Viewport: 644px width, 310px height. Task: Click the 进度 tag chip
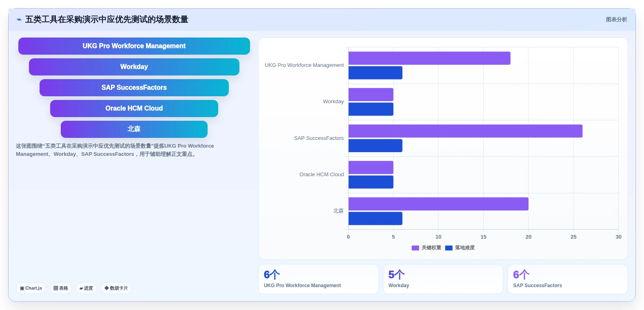86,288
